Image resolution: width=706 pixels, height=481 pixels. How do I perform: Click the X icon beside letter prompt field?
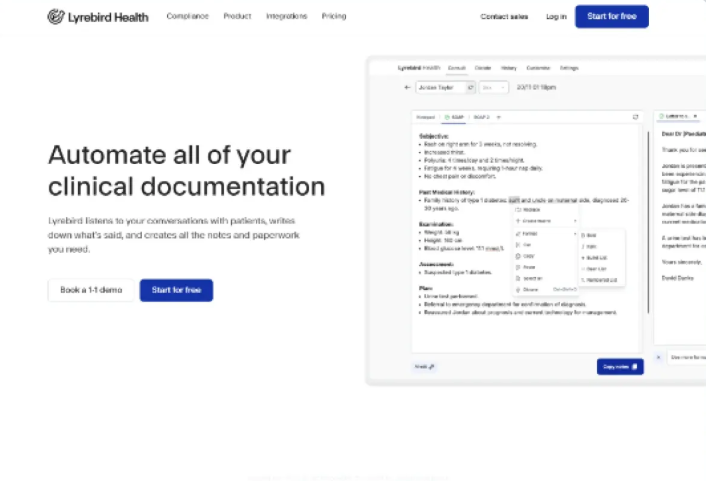[658, 357]
